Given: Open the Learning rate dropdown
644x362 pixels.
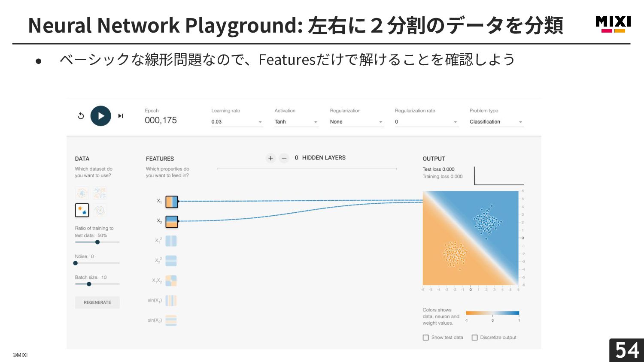Looking at the screenshot, I should [x=237, y=122].
